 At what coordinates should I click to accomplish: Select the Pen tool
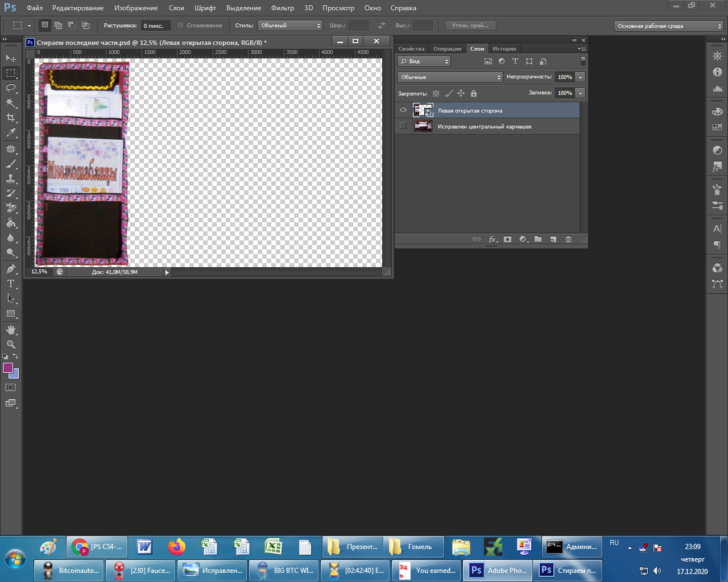11,269
